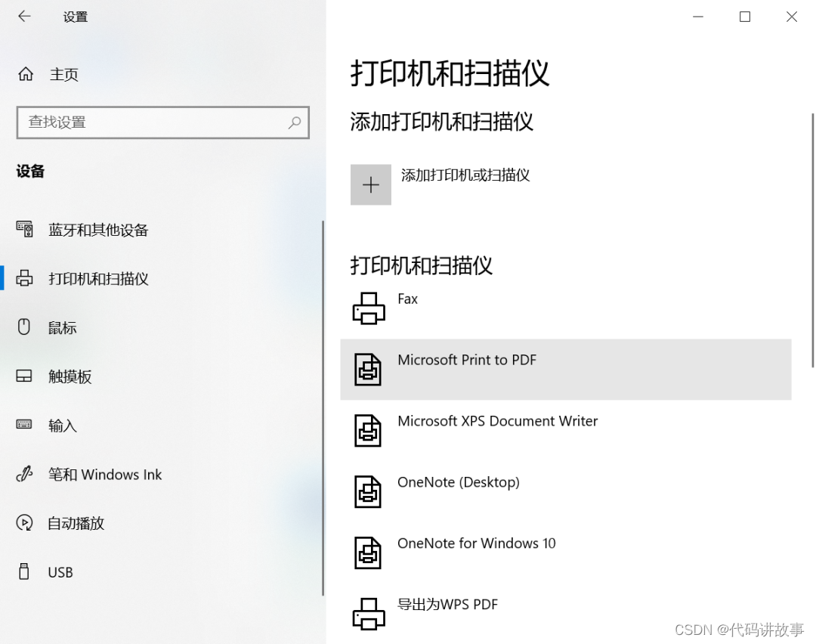
Task: Select Microsoft XPS Document Writer text
Action: [x=497, y=421]
